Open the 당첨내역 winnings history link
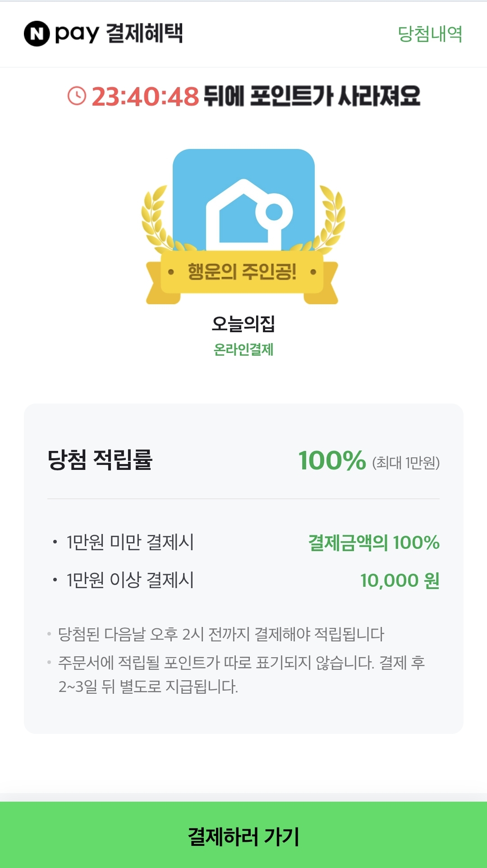 point(430,34)
